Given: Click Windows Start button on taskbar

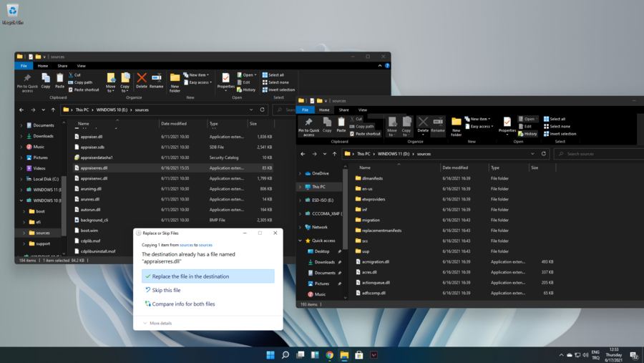Looking at the screenshot, I should (x=270, y=355).
